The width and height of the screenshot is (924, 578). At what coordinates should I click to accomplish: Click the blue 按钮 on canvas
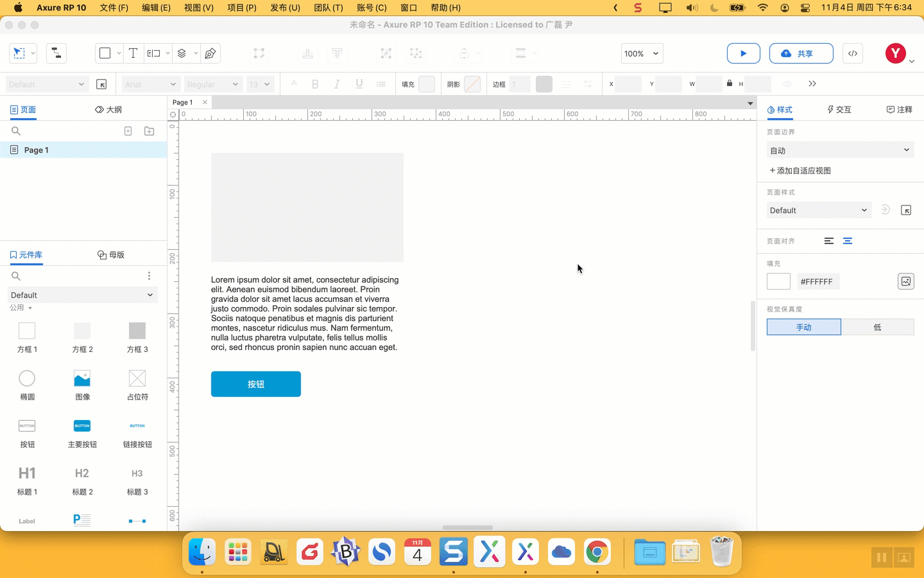256,384
